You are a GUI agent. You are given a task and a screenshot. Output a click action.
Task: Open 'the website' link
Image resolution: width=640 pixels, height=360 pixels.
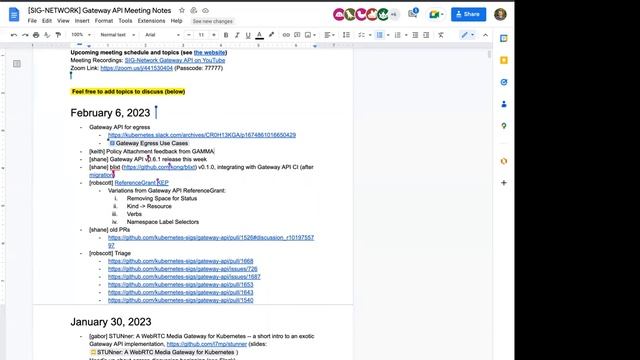(209, 52)
